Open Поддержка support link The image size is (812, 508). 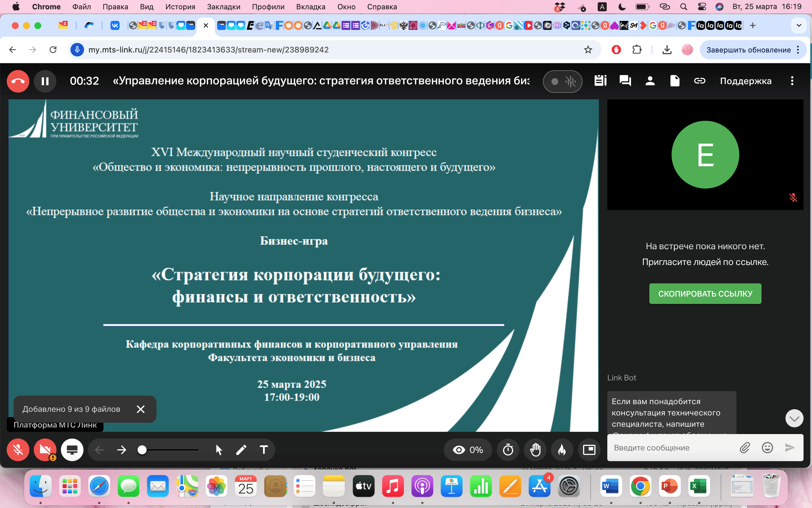pyautogui.click(x=745, y=81)
